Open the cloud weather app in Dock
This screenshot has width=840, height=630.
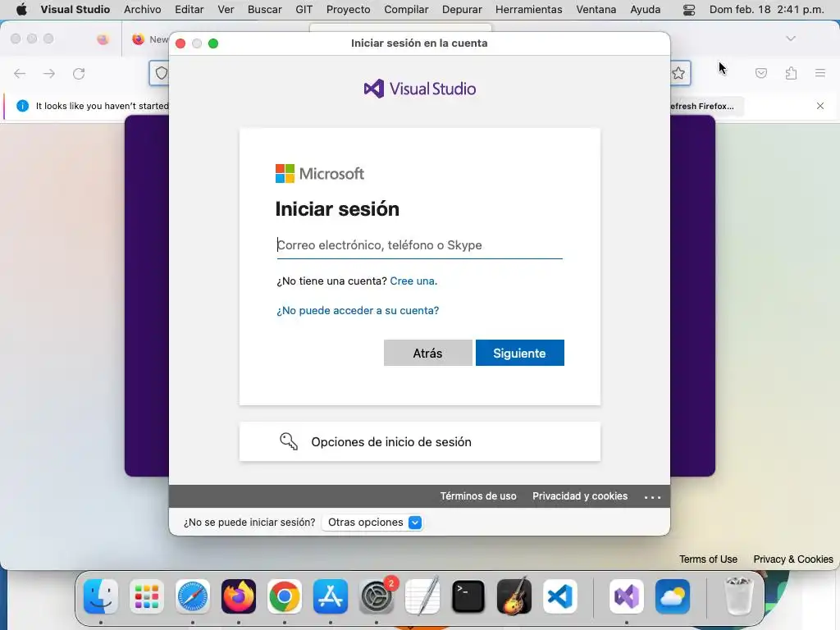point(673,596)
